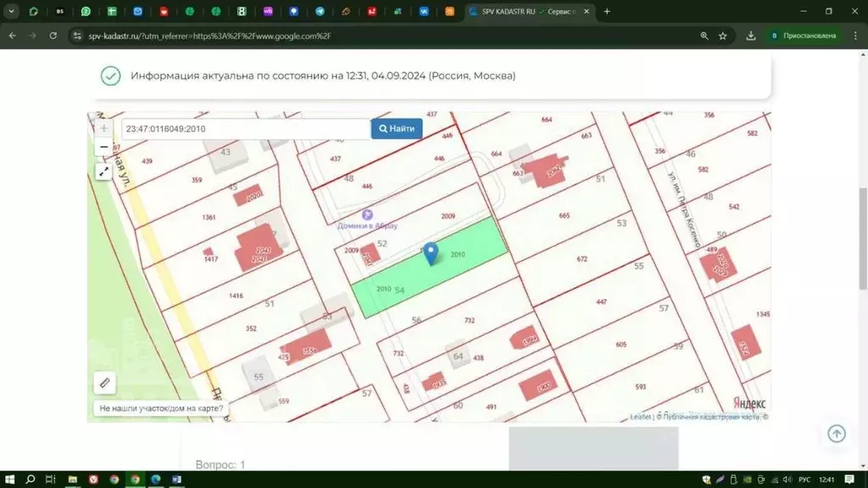Image resolution: width=868 pixels, height=488 pixels.
Task: Select the SPV KADASTR RU tab
Action: coord(529,11)
